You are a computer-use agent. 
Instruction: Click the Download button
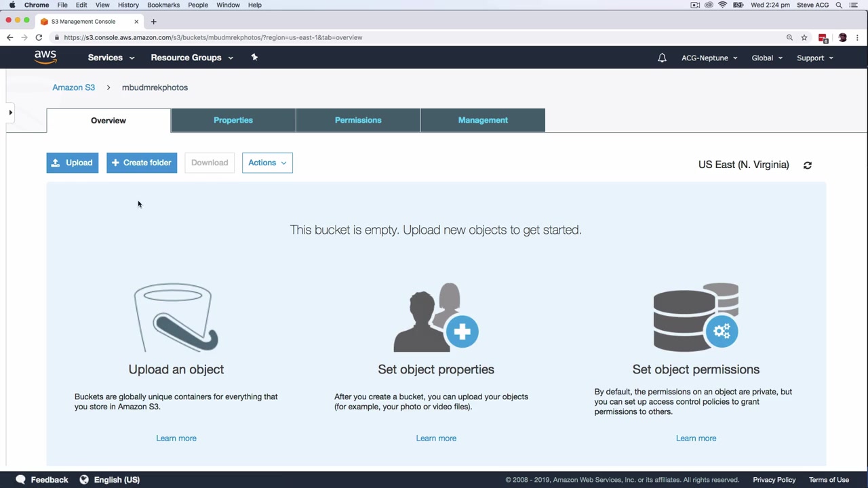[210, 163]
